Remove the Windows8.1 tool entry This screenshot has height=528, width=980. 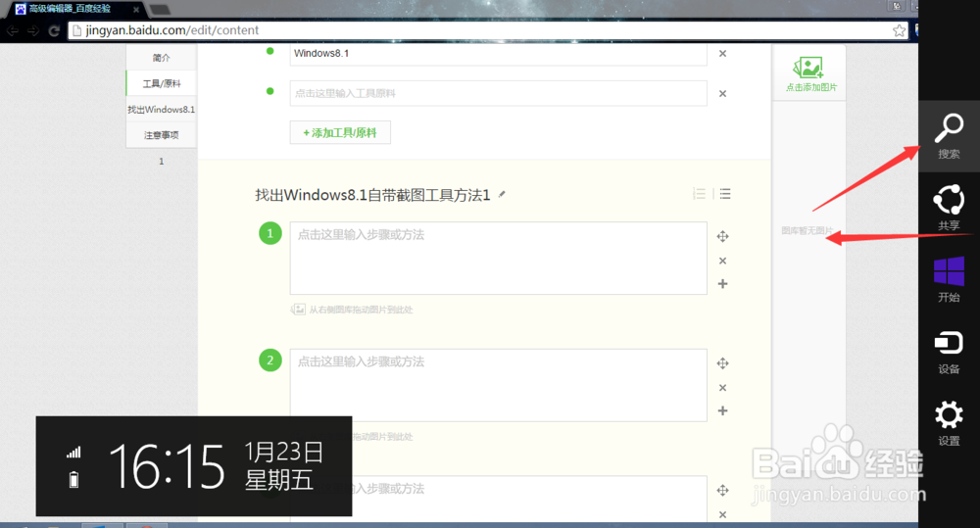(722, 54)
